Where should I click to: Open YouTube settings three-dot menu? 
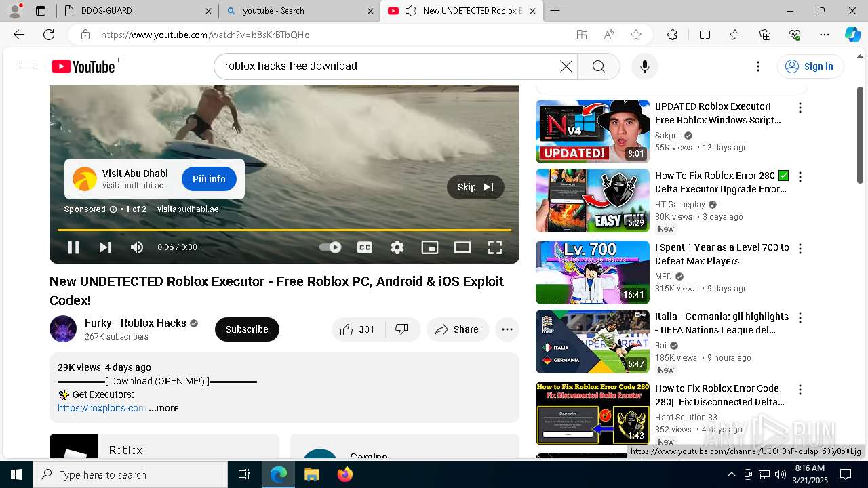758,66
